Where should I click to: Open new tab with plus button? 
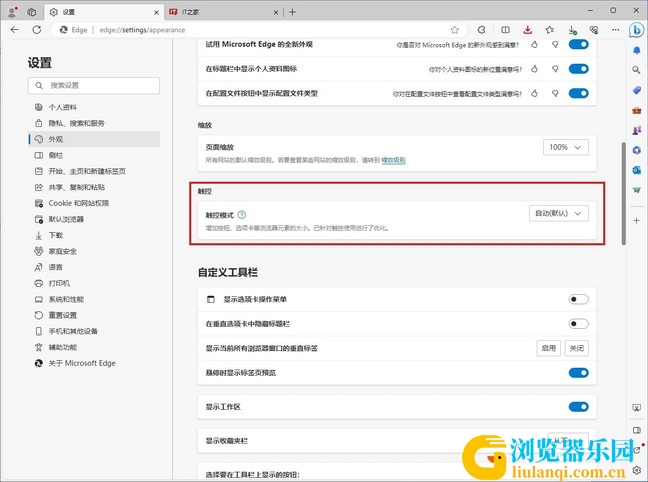coord(292,12)
